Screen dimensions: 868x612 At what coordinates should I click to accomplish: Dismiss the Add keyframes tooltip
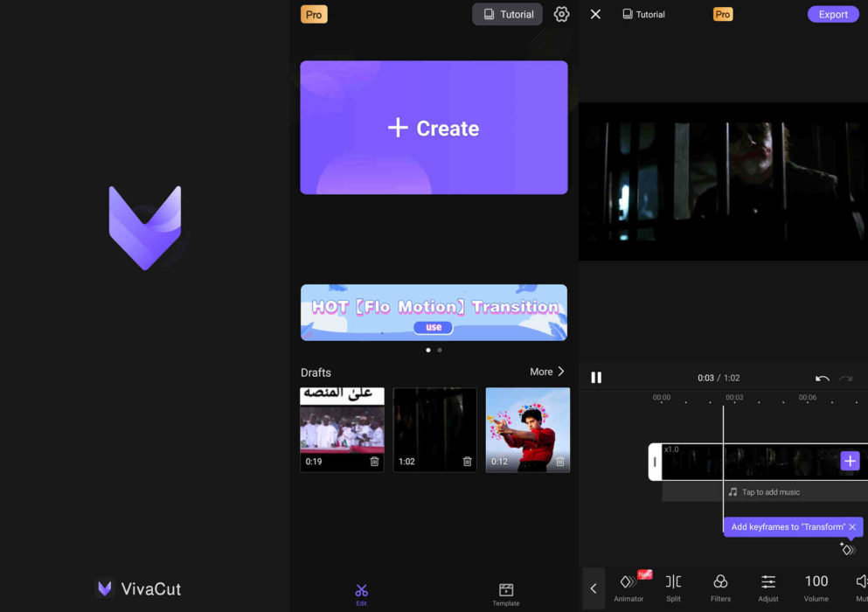tap(853, 526)
